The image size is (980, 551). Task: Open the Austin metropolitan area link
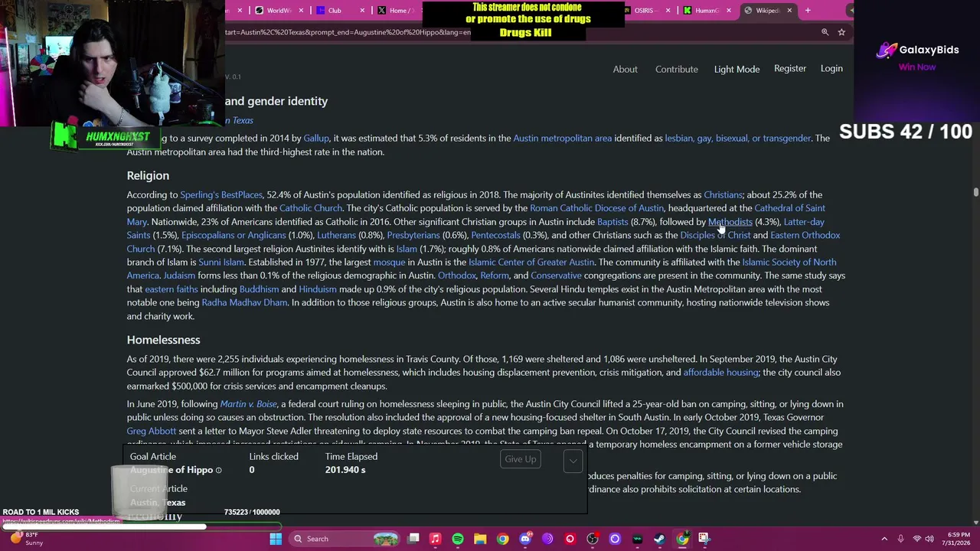tap(563, 138)
